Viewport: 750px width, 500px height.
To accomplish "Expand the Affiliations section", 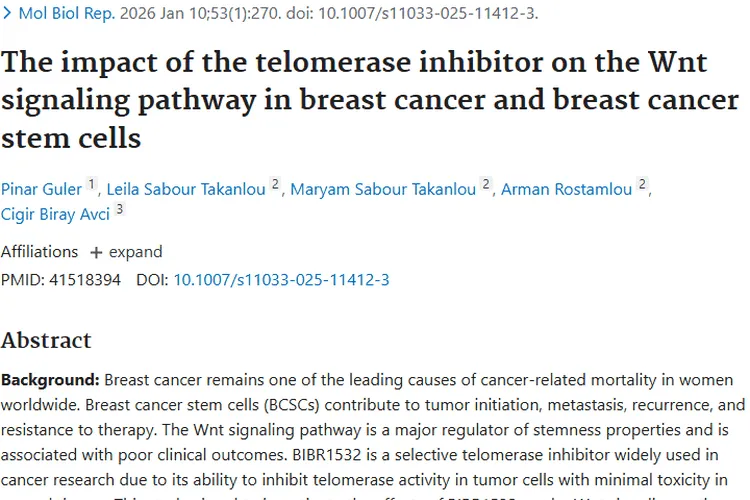I will click(x=134, y=252).
